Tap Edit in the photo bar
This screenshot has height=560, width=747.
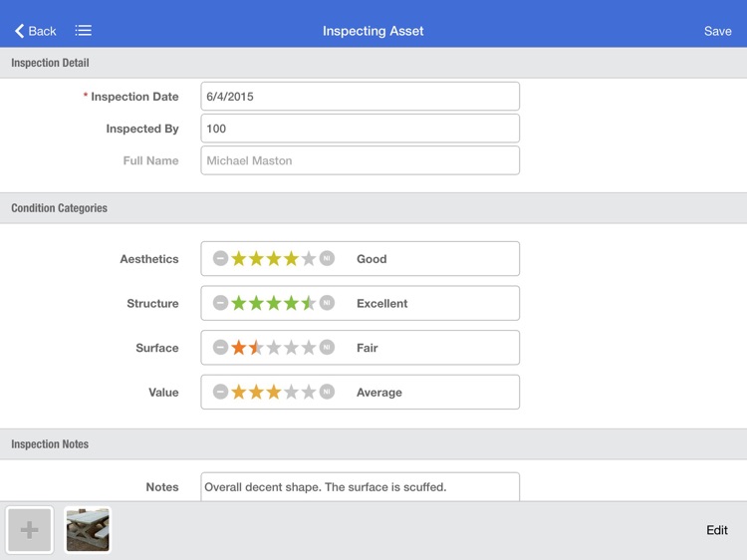[x=717, y=530]
